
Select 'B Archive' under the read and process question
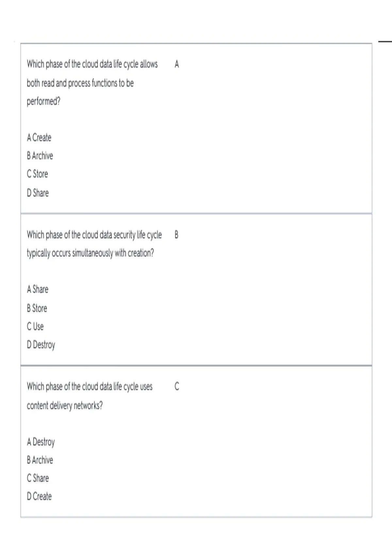point(40,156)
